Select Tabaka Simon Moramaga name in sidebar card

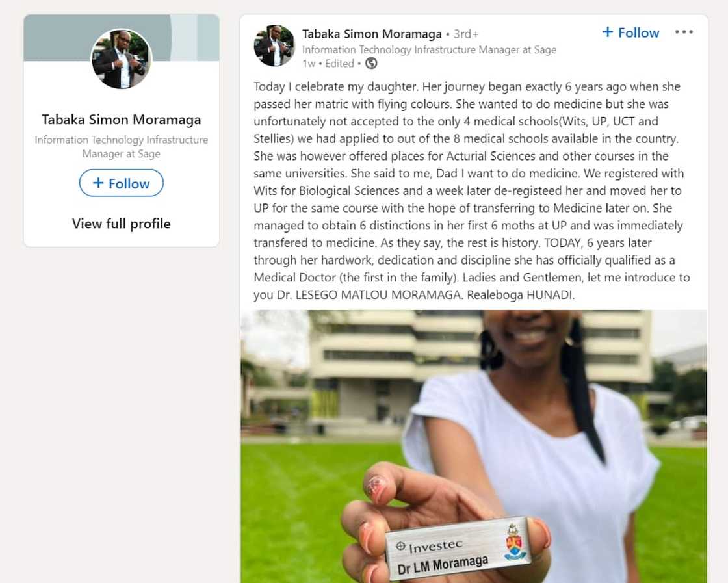121,120
